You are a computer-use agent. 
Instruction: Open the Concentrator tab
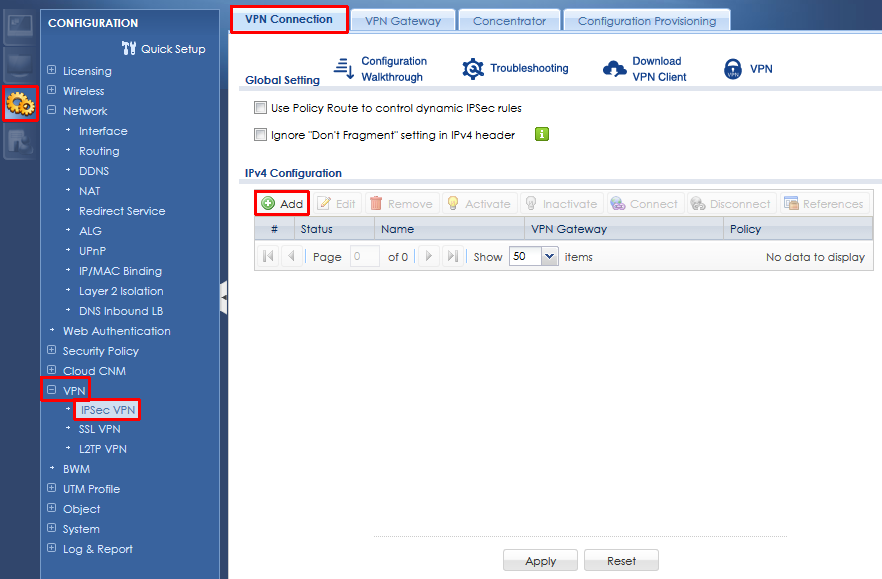click(x=509, y=20)
